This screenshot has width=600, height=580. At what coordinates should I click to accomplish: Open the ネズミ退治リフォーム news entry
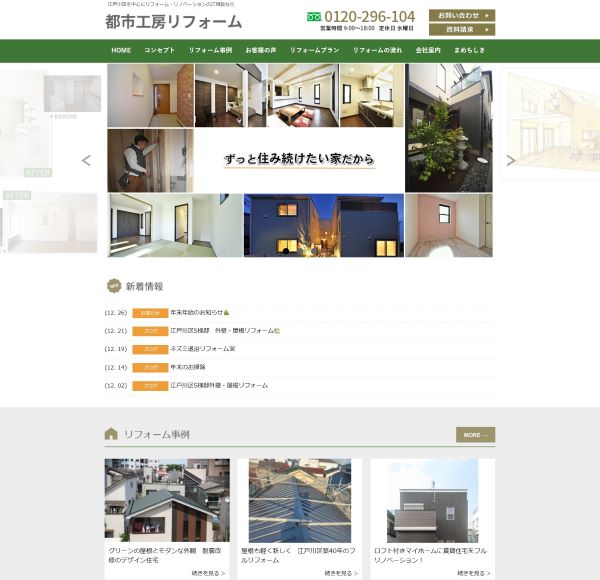203,349
